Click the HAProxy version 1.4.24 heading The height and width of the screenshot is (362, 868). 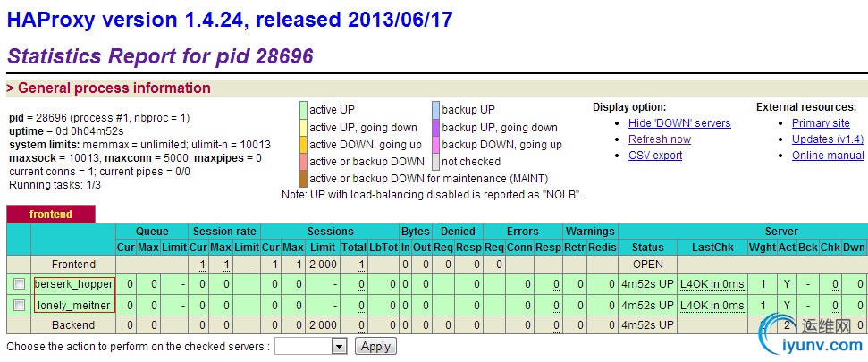coord(230,20)
